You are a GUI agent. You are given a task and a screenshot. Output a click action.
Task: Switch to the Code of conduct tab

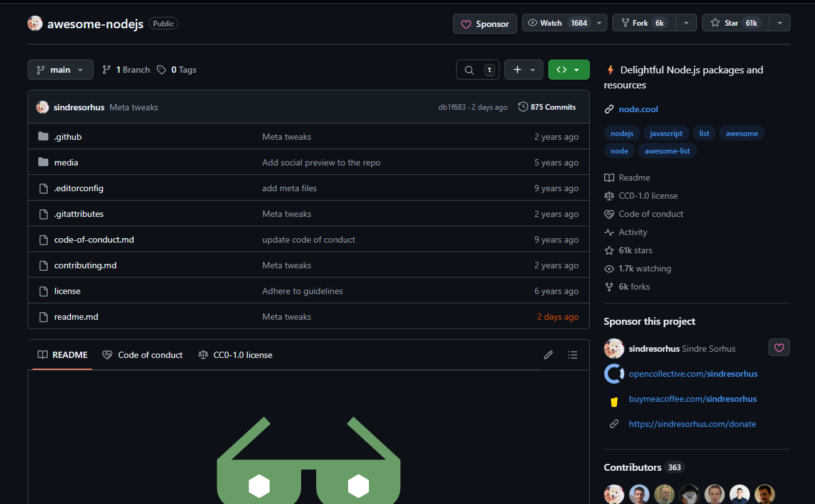[x=142, y=355]
